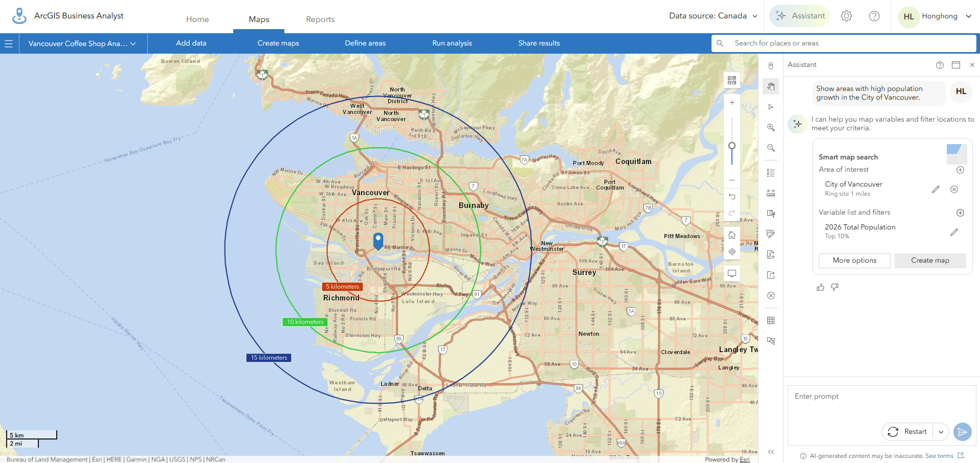Click the More options button
This screenshot has height=463, width=980.
(x=854, y=261)
